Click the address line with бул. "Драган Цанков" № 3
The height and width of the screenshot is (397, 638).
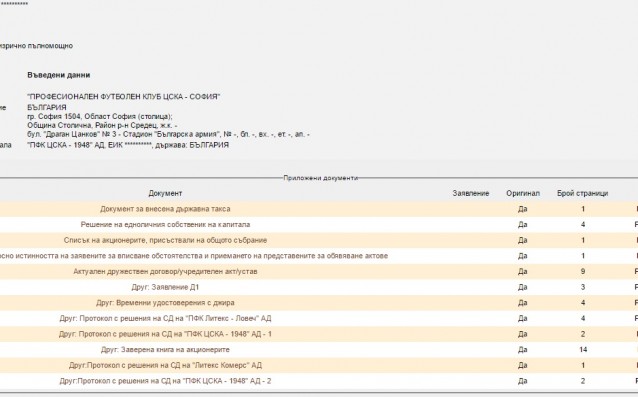point(168,134)
